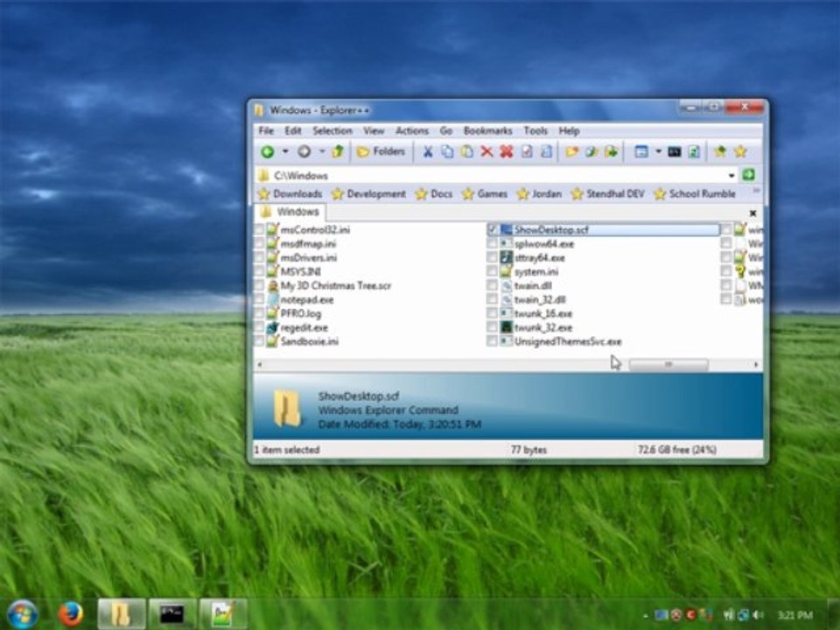840x630 pixels.
Task: Change the view with Views icon
Action: 641,151
